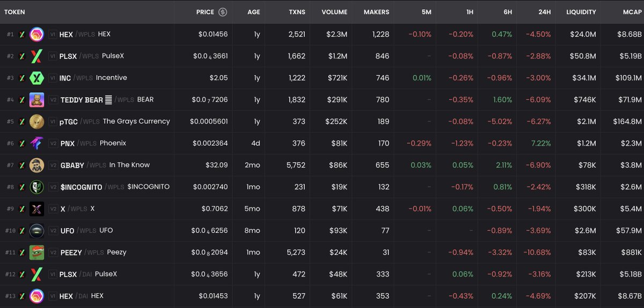This screenshot has width=644, height=308.
Task: Click GBABY token avatar
Action: point(36,165)
